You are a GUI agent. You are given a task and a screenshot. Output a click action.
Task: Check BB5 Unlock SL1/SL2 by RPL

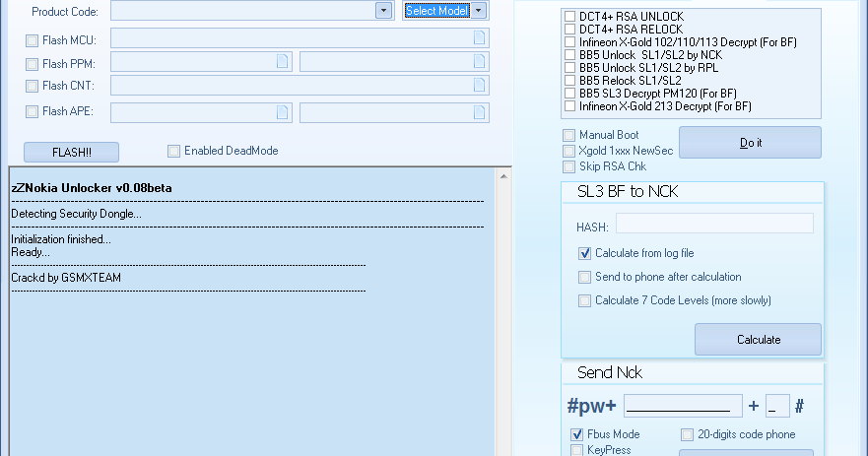point(569,67)
